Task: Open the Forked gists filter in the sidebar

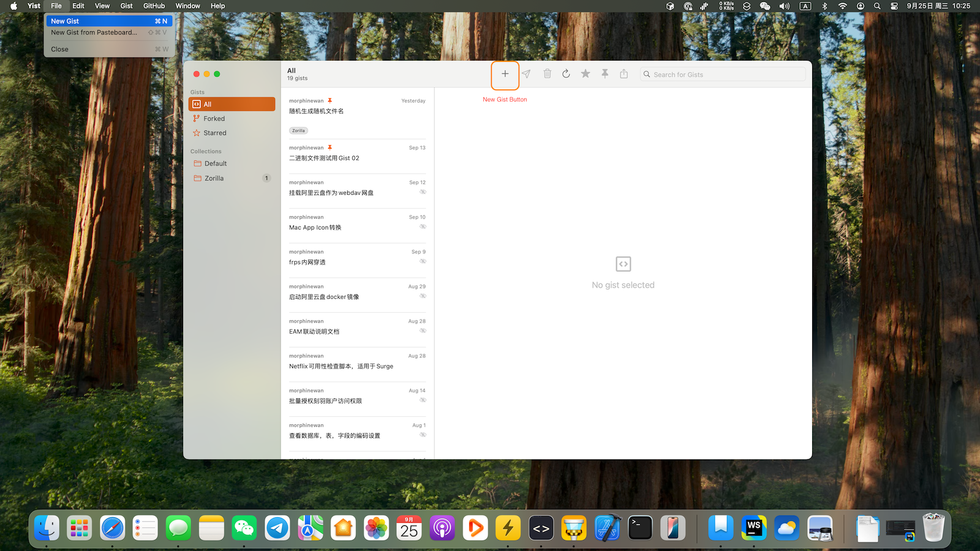Action: pyautogui.click(x=214, y=118)
